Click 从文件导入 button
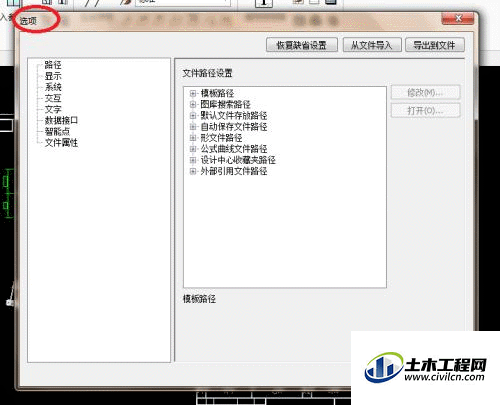Screen dimensions: 500x405 pyautogui.click(x=372, y=45)
